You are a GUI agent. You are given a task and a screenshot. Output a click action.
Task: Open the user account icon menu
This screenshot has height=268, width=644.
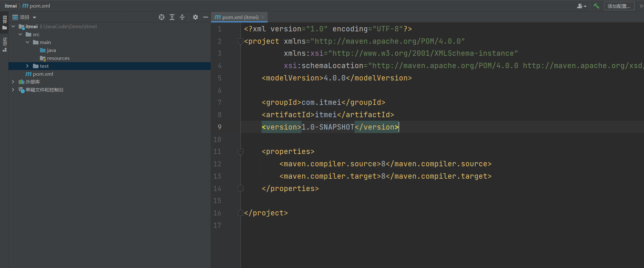coord(582,6)
